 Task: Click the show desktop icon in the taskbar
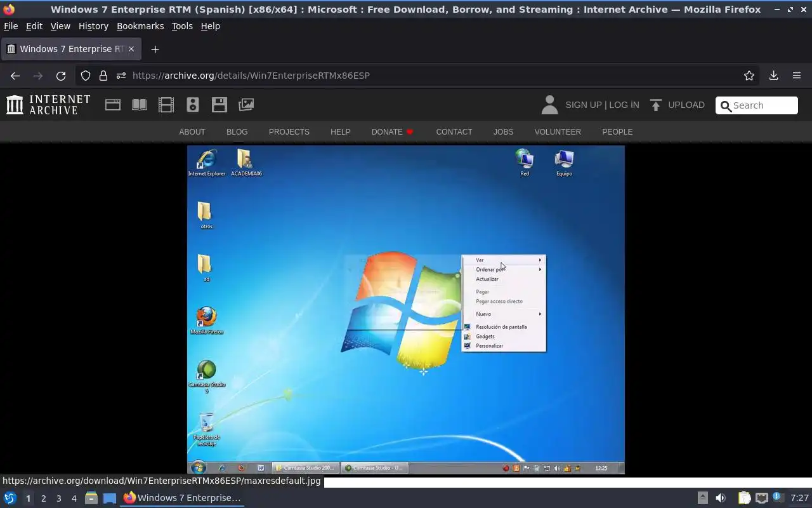point(110,498)
